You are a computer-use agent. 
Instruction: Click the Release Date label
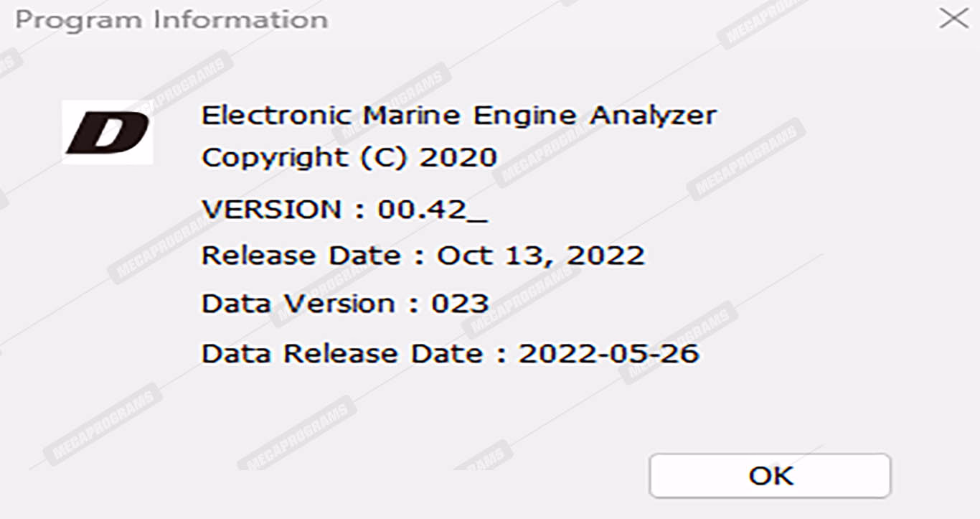click(301, 256)
